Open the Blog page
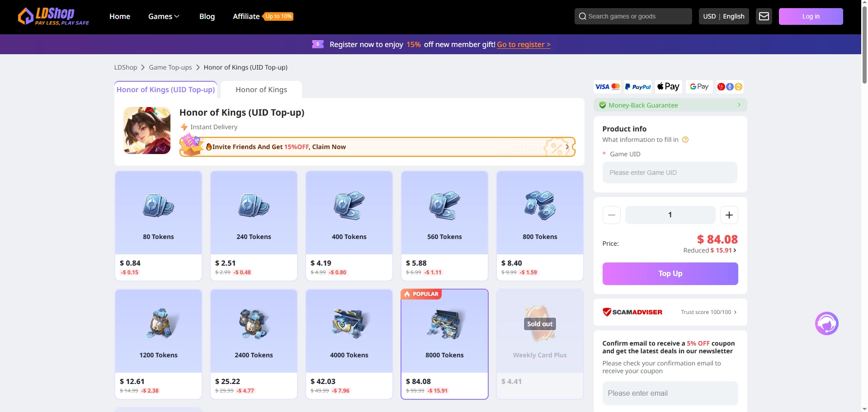The image size is (868, 412). pos(207,16)
